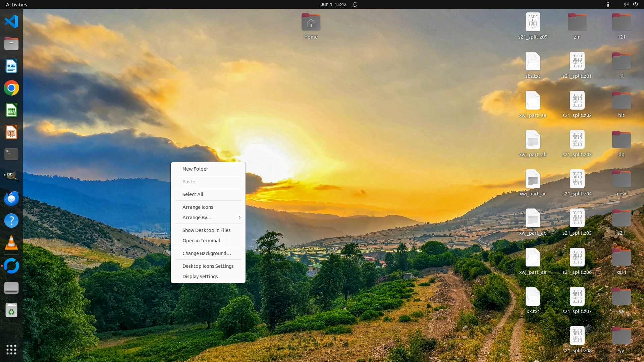644x362 pixels.
Task: Click Change Background in the context menu
Action: [x=207, y=253]
